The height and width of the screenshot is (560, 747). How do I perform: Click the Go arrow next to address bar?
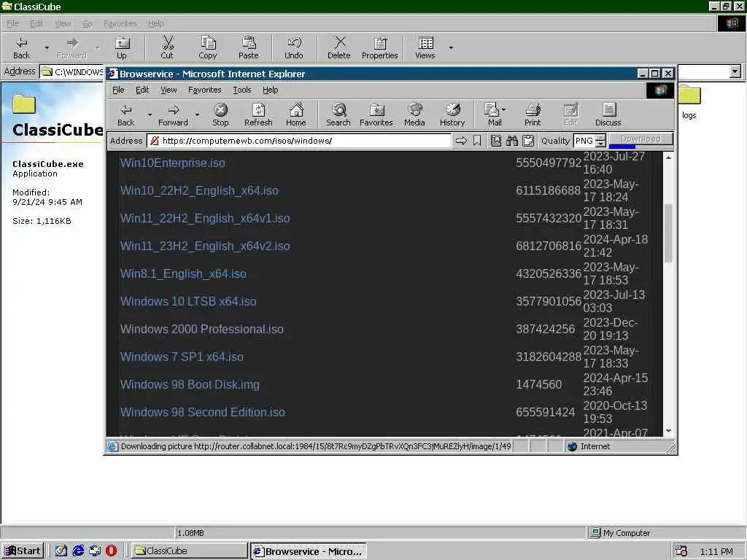coord(461,141)
